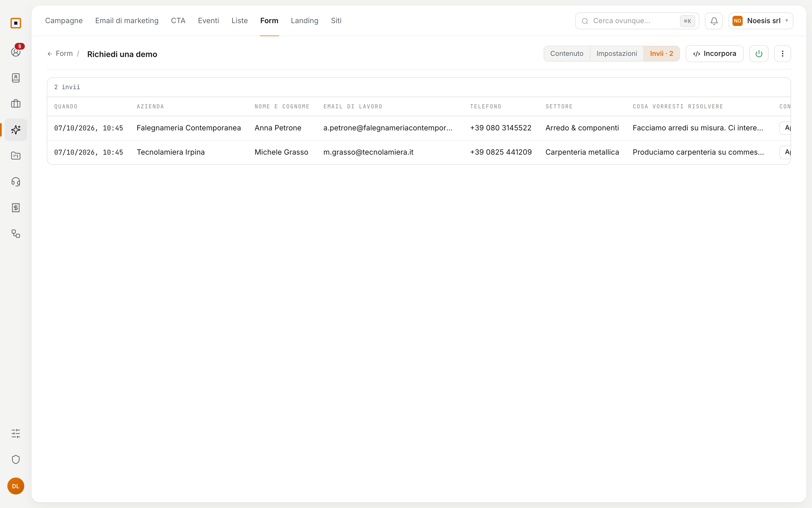Click the Incorpora embed button

[714, 54]
